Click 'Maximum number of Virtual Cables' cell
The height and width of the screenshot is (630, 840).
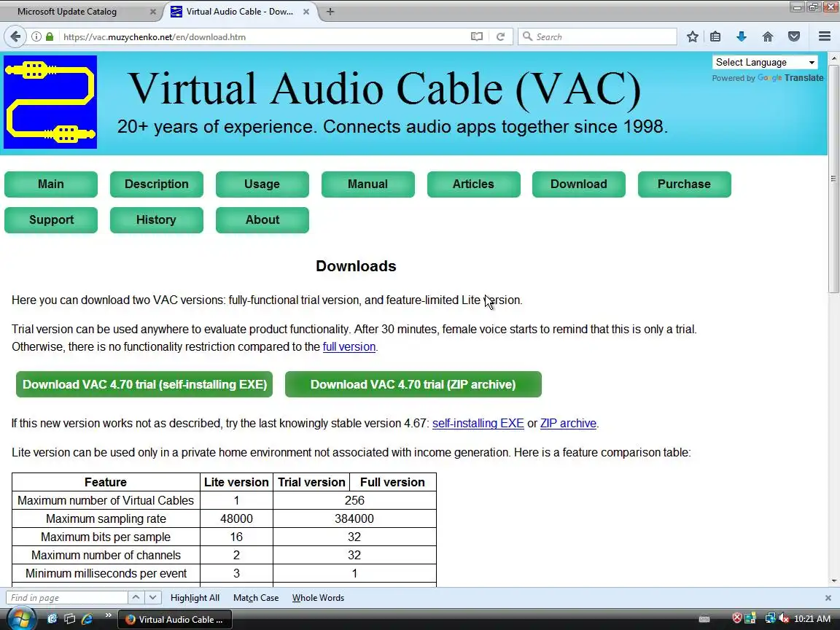pos(106,500)
